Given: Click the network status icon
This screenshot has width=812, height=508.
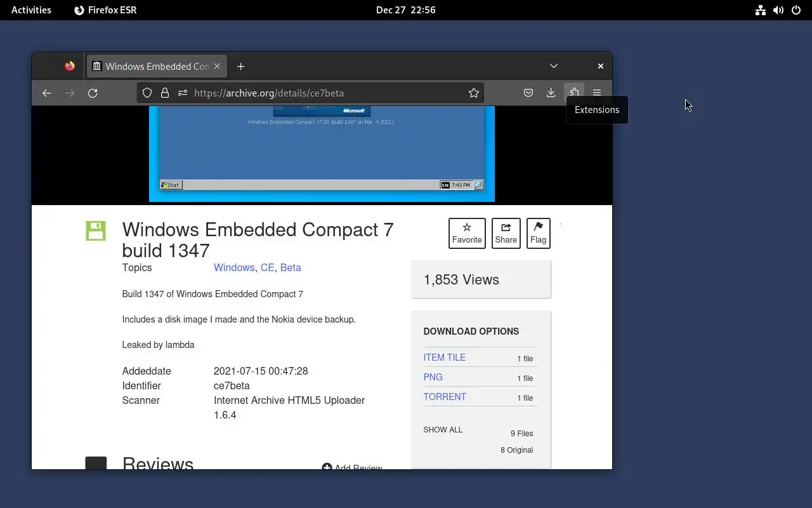Looking at the screenshot, I should (x=761, y=10).
